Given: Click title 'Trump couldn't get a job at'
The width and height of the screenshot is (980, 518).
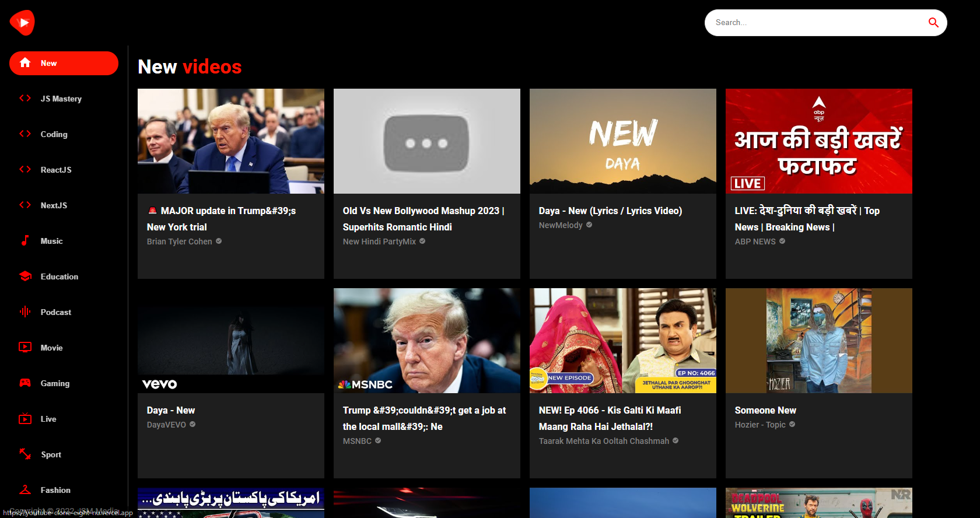Looking at the screenshot, I should (x=425, y=418).
